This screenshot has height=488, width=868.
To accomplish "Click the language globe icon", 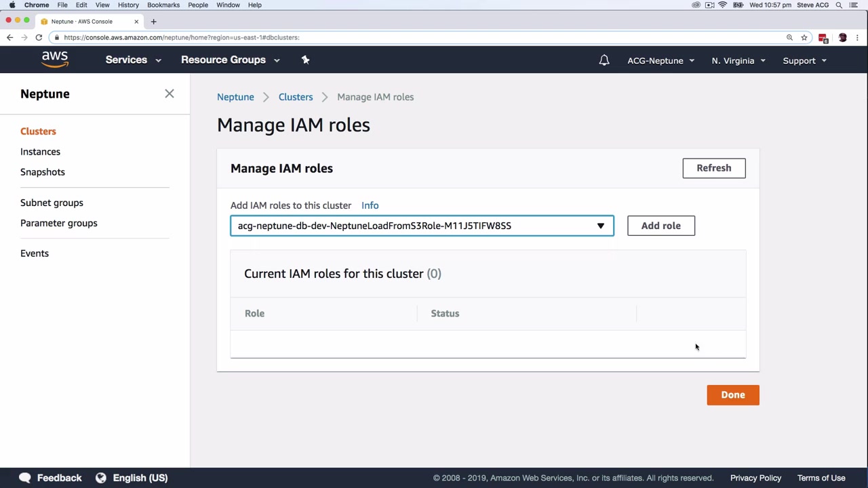I will click(x=101, y=478).
